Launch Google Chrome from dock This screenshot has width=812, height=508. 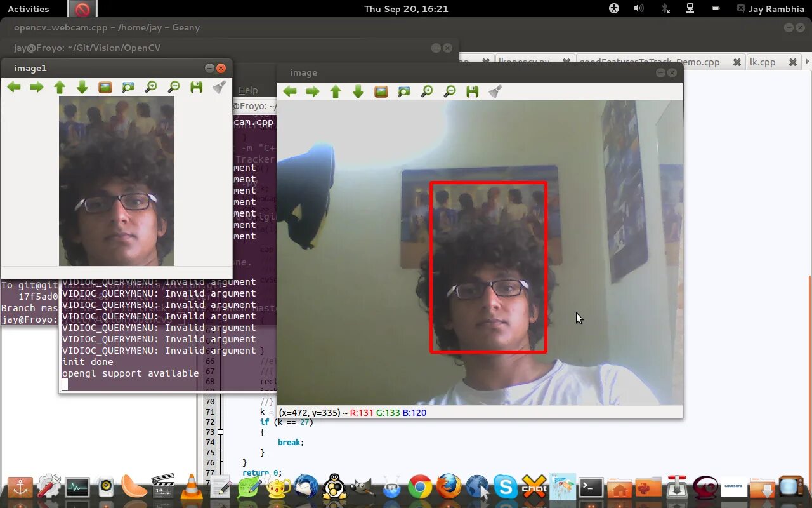420,487
